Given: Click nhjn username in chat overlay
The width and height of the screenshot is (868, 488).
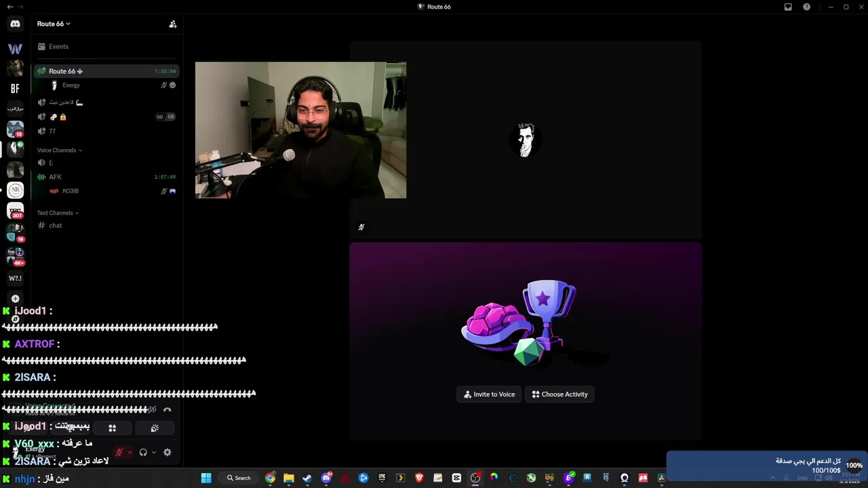Looking at the screenshot, I should 24,479.
